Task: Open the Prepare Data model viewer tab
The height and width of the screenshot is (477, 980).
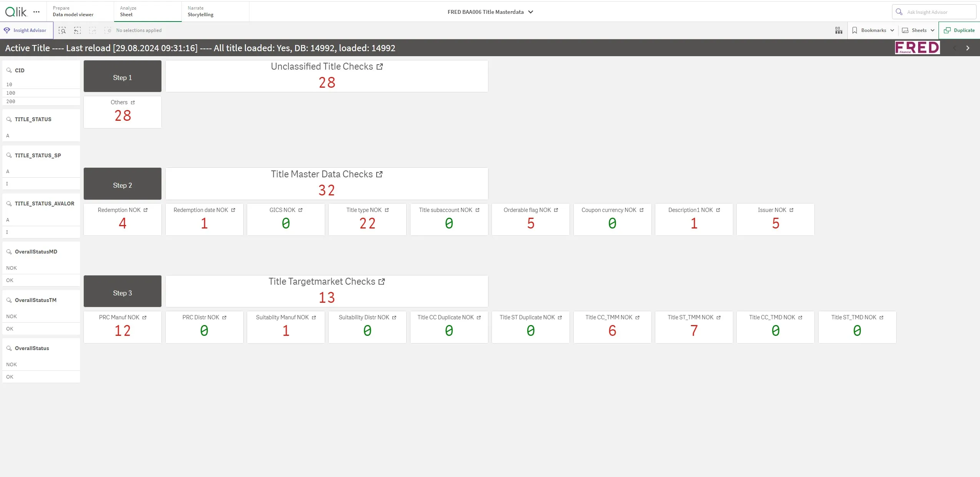Action: point(80,12)
